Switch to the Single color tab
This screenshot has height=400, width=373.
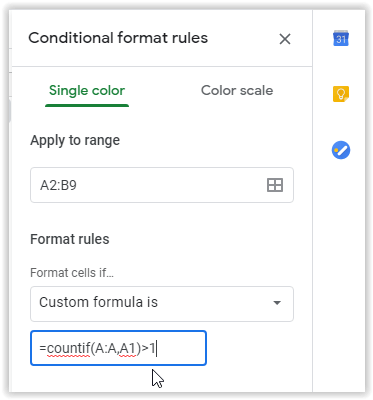[x=87, y=91]
